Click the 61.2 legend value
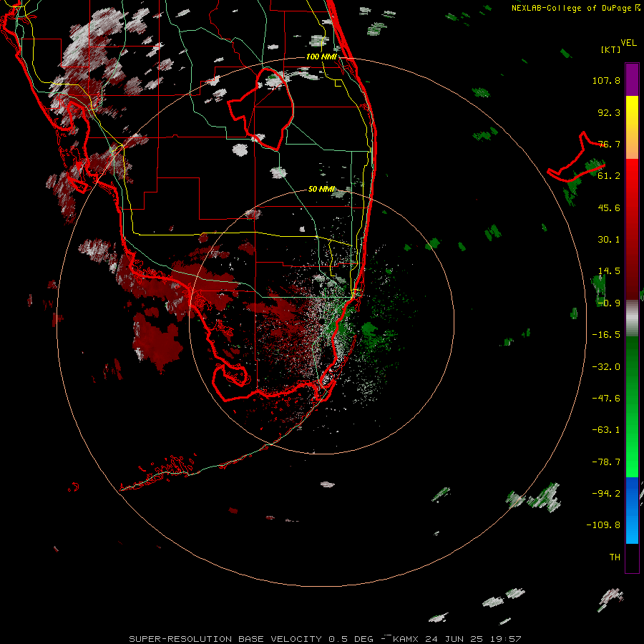644x644 pixels. 609,176
